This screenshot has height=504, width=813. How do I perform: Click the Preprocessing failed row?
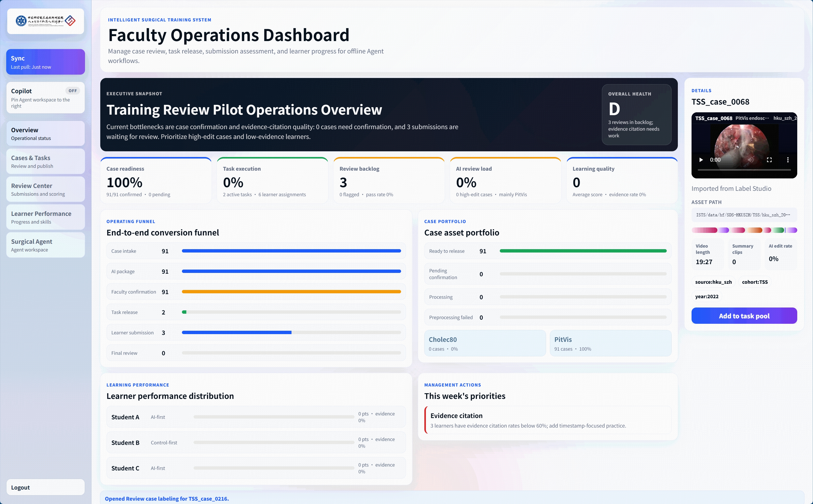click(548, 317)
